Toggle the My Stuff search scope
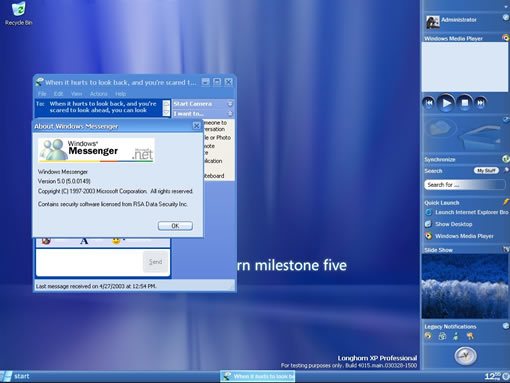This screenshot has height=383, width=510. tap(486, 171)
